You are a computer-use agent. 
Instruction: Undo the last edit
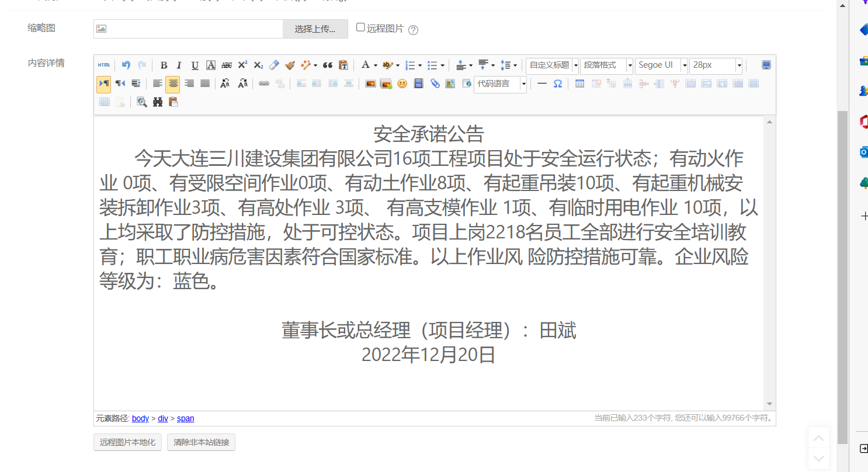(x=126, y=65)
